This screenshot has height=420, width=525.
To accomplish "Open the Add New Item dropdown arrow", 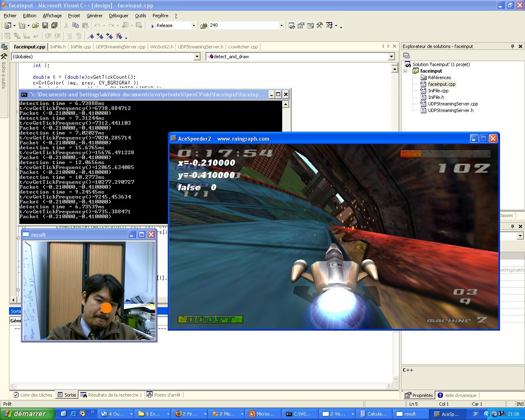I will coord(28,25).
